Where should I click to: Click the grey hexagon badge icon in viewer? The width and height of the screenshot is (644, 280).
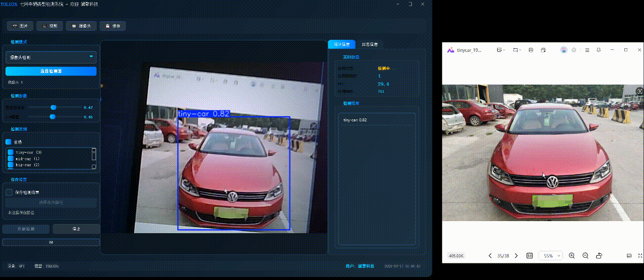click(x=574, y=50)
